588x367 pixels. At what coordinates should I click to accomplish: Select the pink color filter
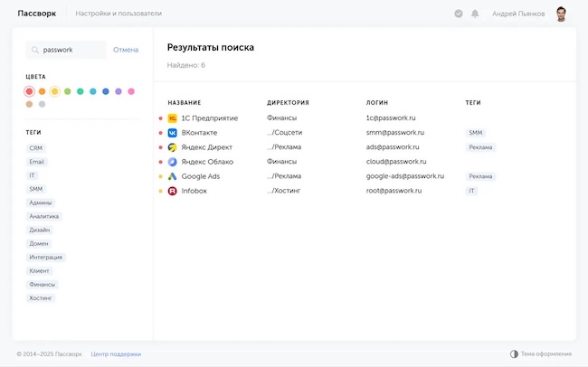131,91
